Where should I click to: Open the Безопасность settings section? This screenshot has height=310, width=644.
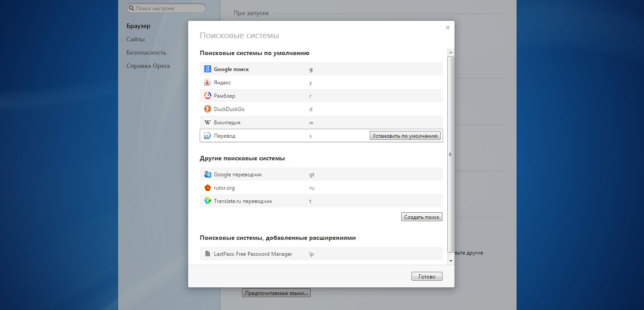(x=146, y=52)
